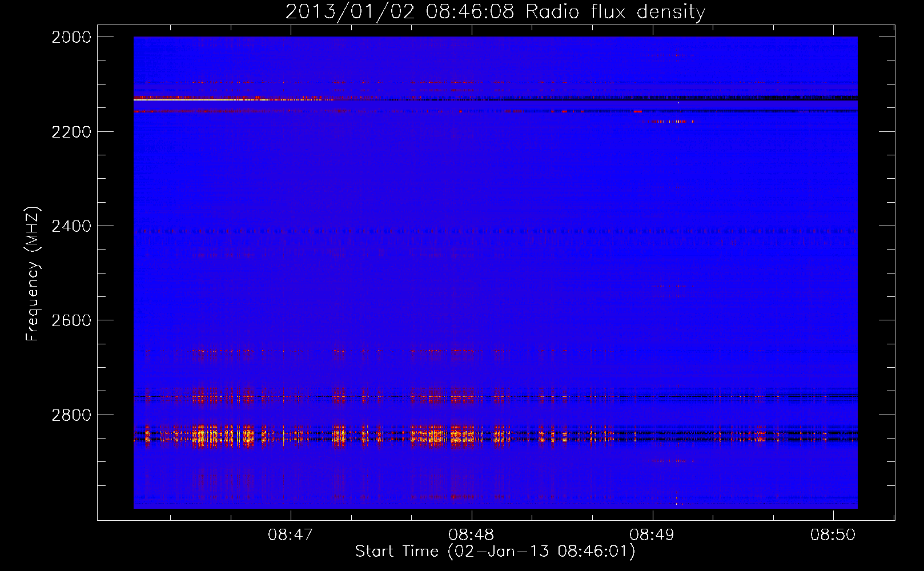Click the plot title '2013/01/02 08:46:08 Radio flux density'

pos(495,11)
